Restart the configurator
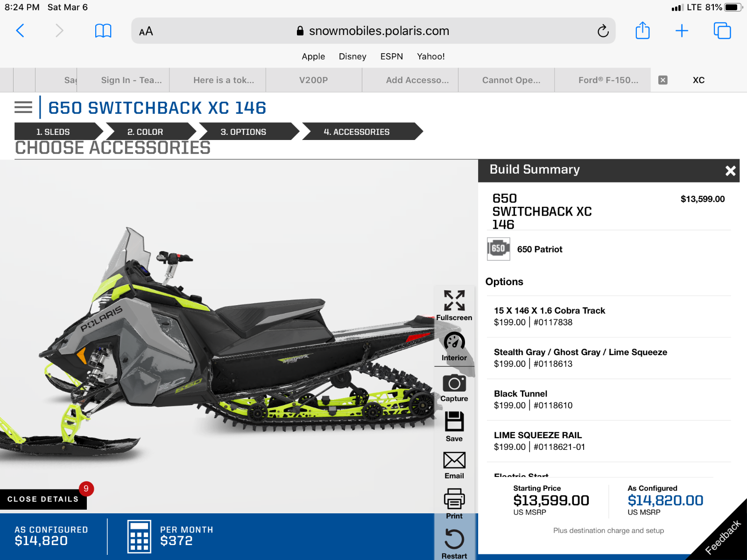The image size is (747, 560). tap(454, 544)
